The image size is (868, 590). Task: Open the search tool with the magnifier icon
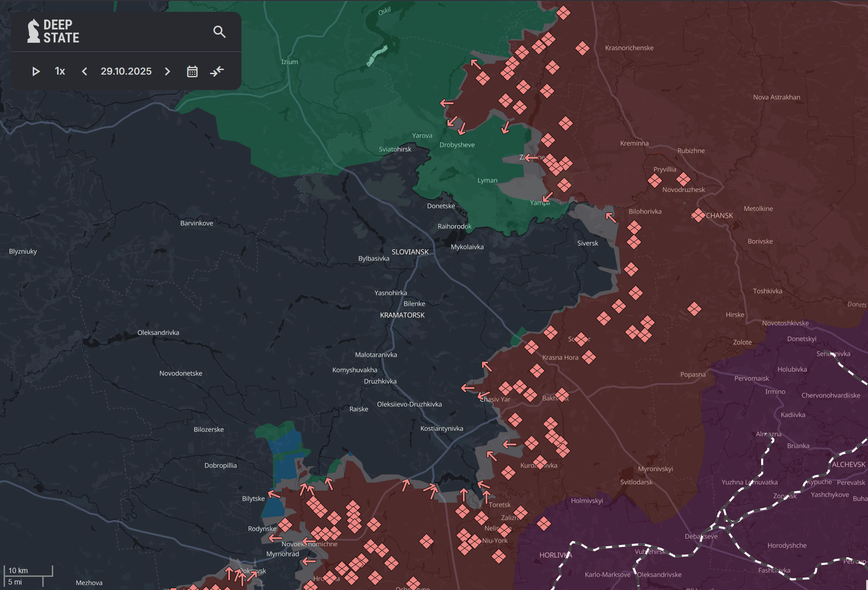coord(220,31)
